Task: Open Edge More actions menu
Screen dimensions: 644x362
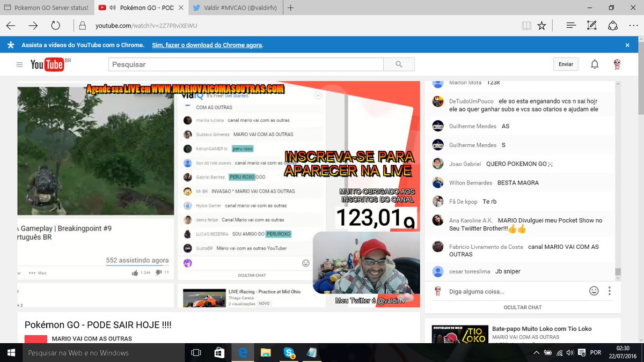Action: (633, 25)
